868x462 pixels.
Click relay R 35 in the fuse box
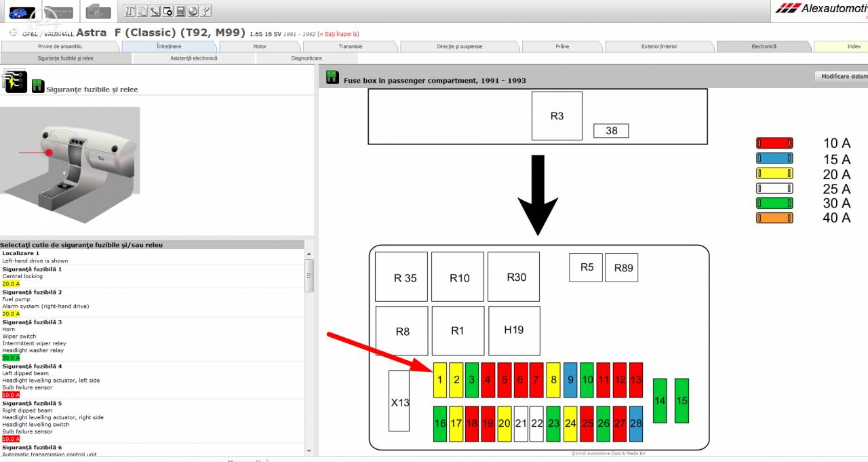click(401, 277)
